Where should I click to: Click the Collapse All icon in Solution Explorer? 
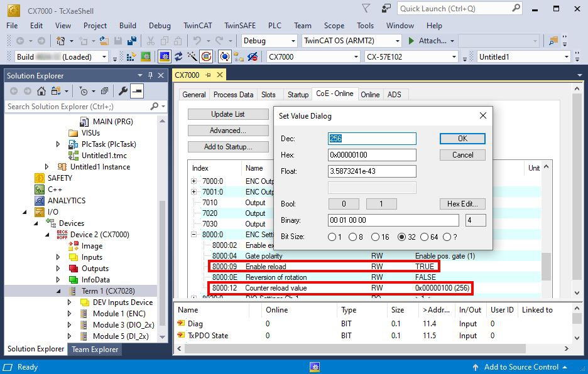point(105,91)
